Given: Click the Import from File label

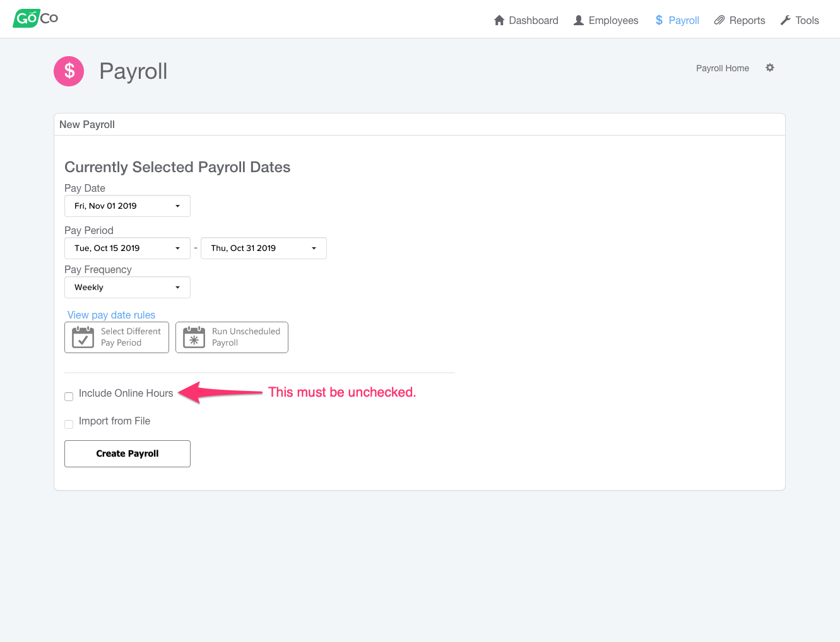Looking at the screenshot, I should pos(114,421).
